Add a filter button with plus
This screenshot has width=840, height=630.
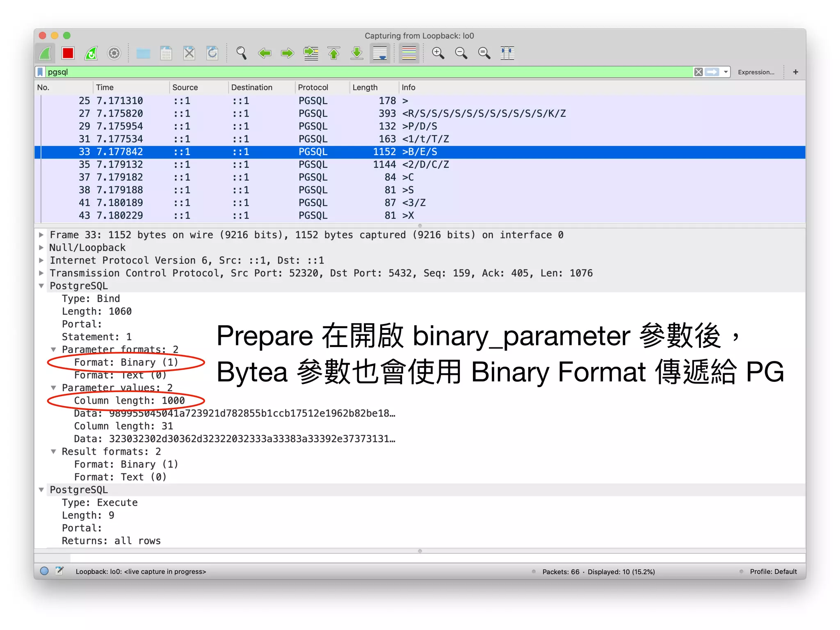point(796,72)
